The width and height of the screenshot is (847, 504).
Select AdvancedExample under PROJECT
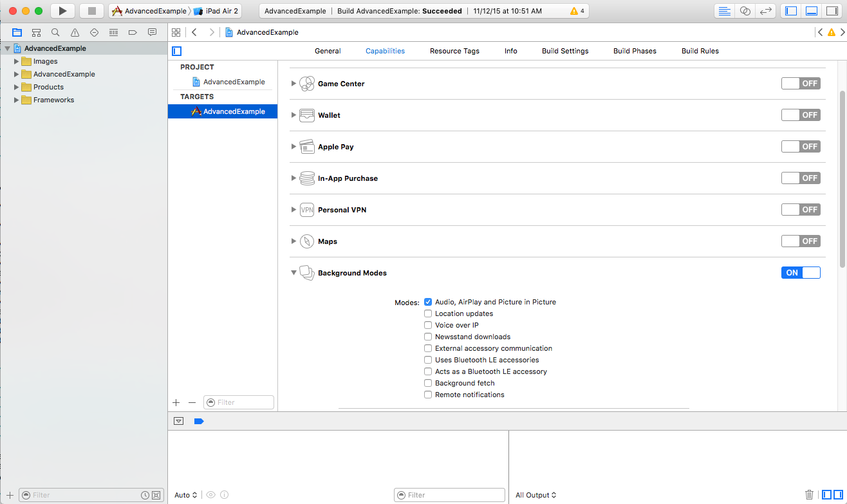click(x=234, y=82)
